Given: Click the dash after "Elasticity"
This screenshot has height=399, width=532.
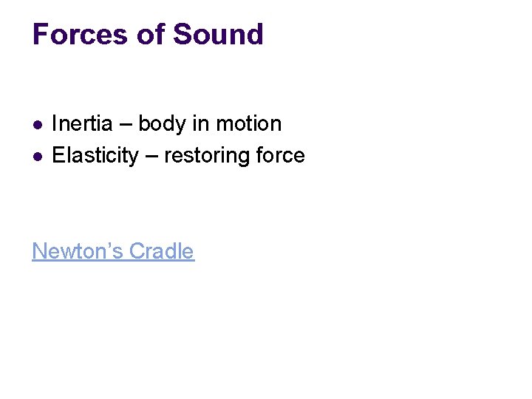Looking at the screenshot, I should [x=151, y=157].
